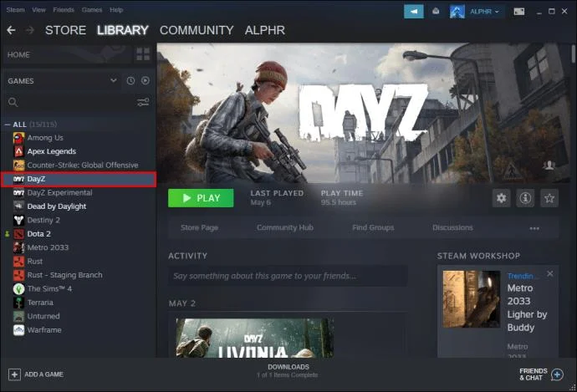
Task: Click the ALPHR profile avatar
Action: 457,12
